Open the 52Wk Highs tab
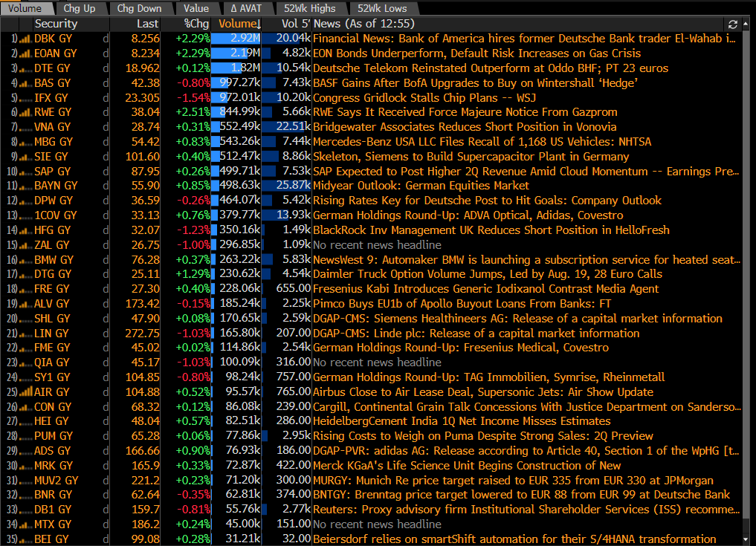This screenshot has height=546, width=756. [x=309, y=8]
